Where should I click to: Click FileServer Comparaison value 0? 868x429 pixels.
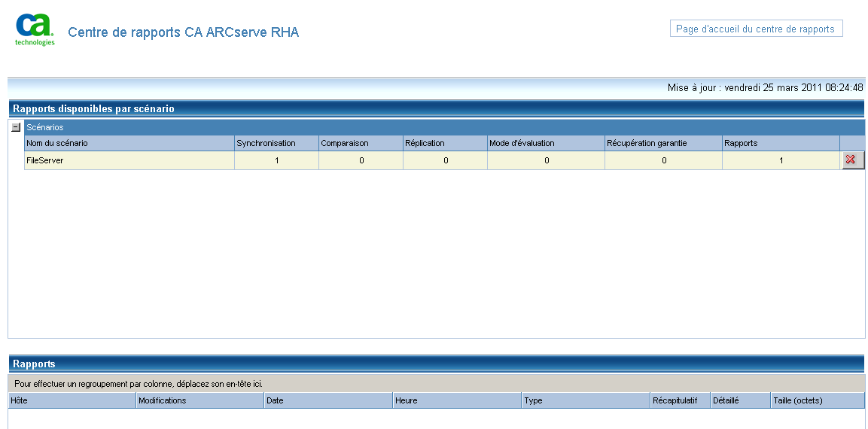(x=361, y=160)
